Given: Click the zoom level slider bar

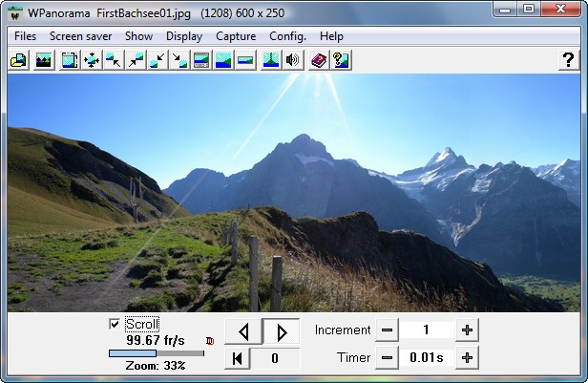Looking at the screenshot, I should point(156,353).
